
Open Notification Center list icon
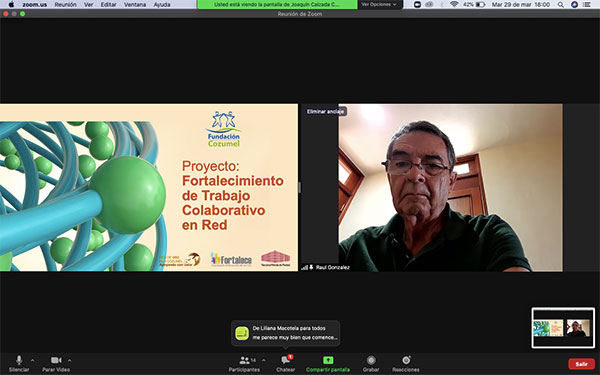[x=587, y=5]
